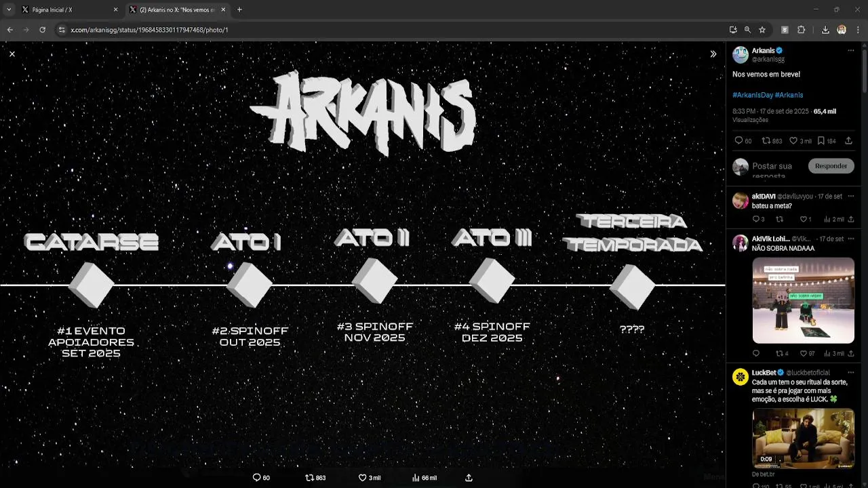The image size is (868, 488).
Task: Reply to 'NÃO SOBRA NADAAA' comment
Action: [x=756, y=354]
